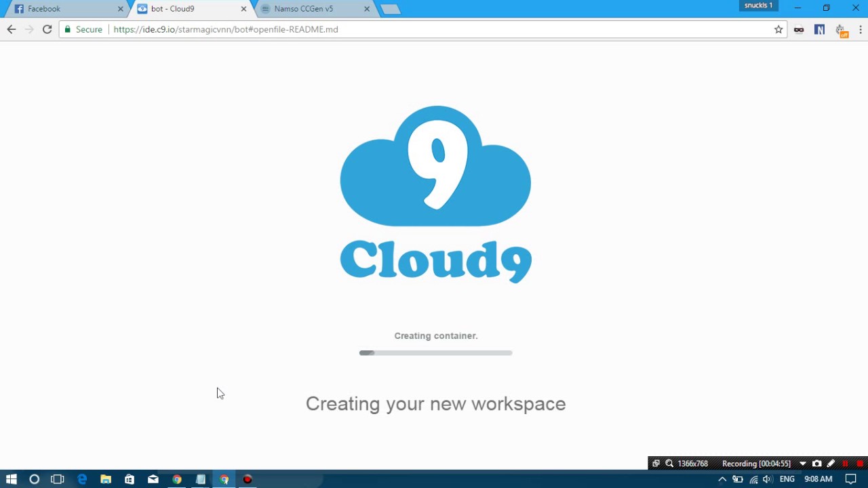868x488 pixels.
Task: Open Microsoft Store from taskbar
Action: (130, 479)
